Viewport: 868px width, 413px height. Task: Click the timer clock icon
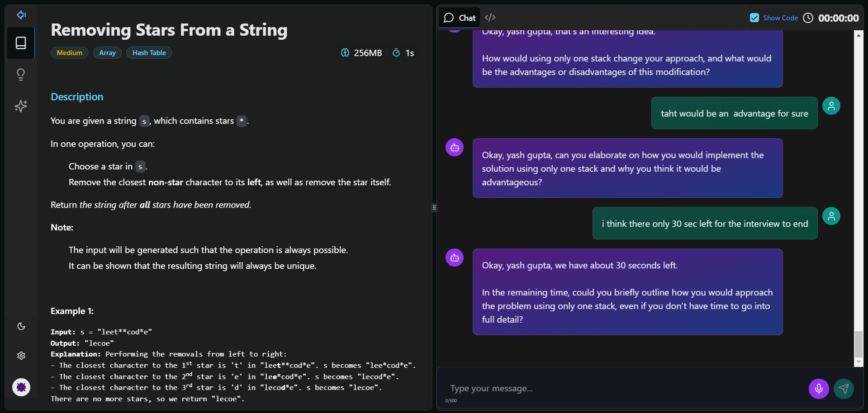808,18
